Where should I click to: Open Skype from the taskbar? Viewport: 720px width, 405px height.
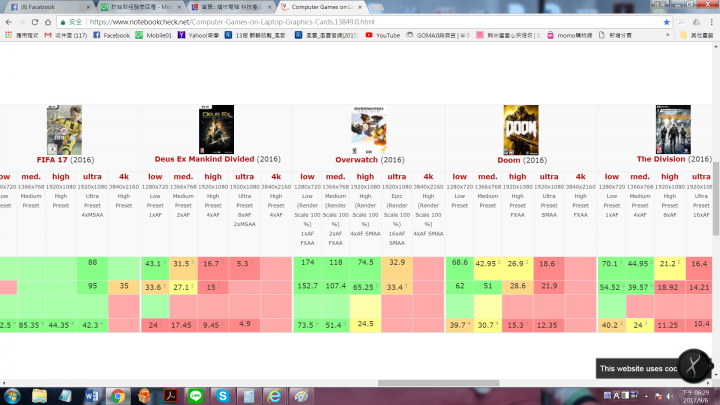point(223,396)
